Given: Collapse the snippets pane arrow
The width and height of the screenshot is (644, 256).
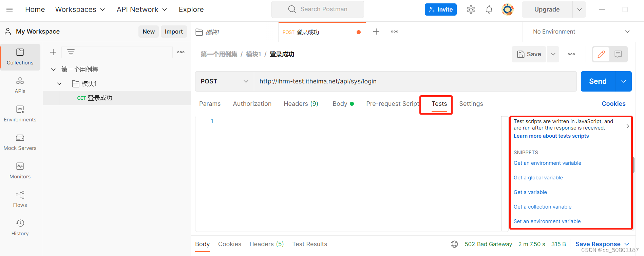Looking at the screenshot, I should (x=628, y=126).
